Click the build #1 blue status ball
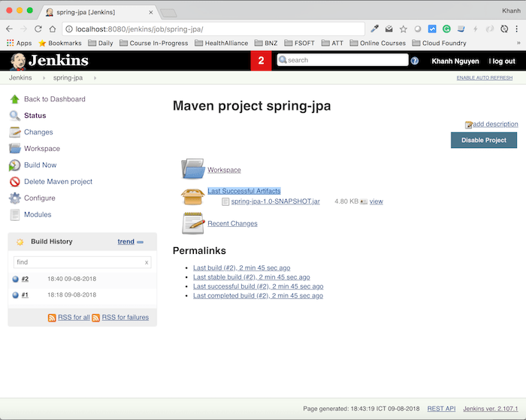The width and height of the screenshot is (526, 420). (16, 295)
